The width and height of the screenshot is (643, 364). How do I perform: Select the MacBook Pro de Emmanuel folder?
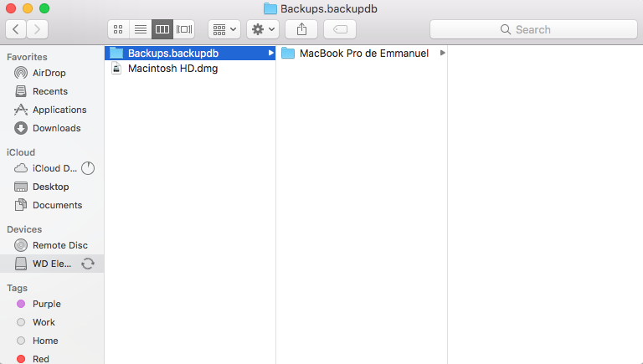[x=362, y=54]
